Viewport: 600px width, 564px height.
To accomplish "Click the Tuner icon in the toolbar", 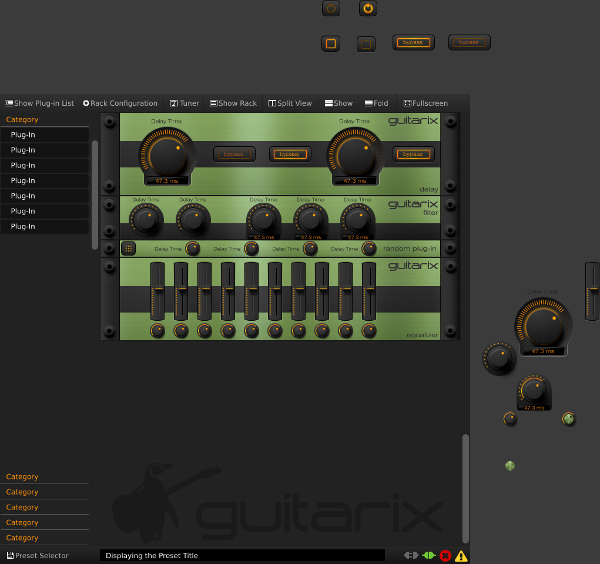I will (x=174, y=103).
